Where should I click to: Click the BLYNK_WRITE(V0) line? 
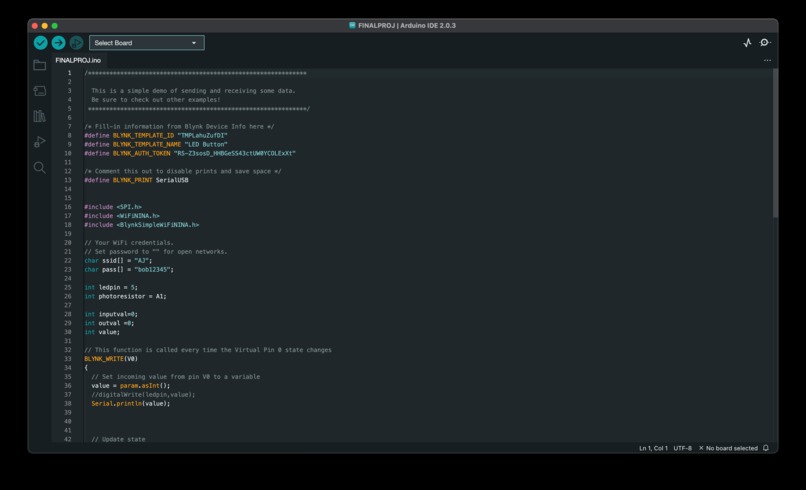(x=111, y=359)
